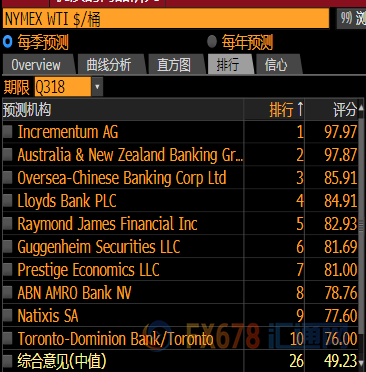
Task: Switch to the 信心 tab
Action: (277, 65)
